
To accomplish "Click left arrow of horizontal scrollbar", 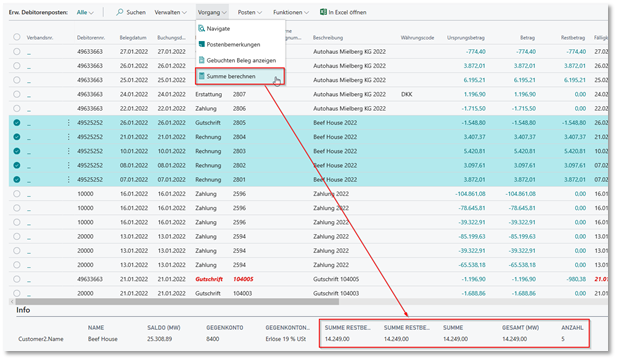I will click(x=12, y=302).
